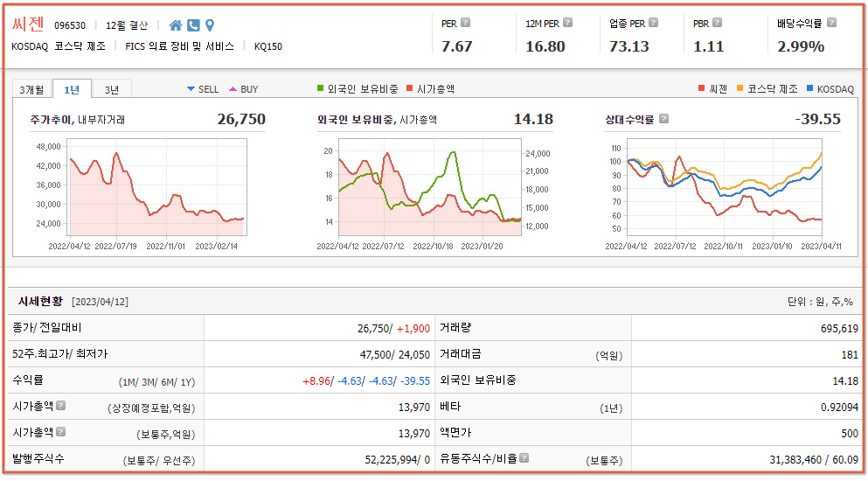Open help icon next to PER
This screenshot has height=481, width=868.
(x=466, y=23)
